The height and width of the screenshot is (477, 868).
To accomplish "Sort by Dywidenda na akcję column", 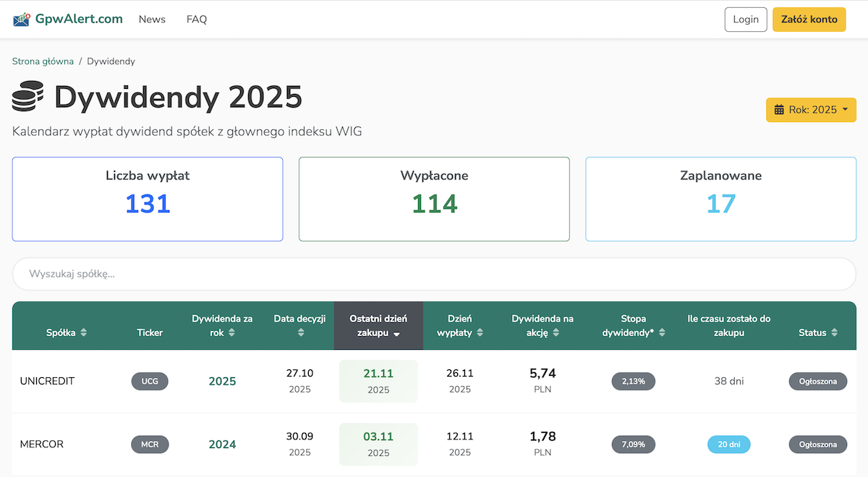I will point(542,325).
